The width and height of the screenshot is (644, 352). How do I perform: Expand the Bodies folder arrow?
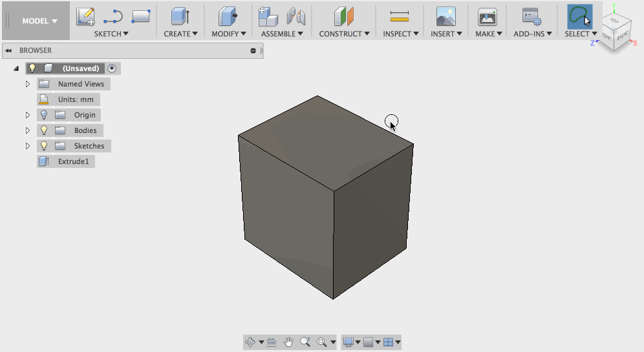click(x=28, y=130)
